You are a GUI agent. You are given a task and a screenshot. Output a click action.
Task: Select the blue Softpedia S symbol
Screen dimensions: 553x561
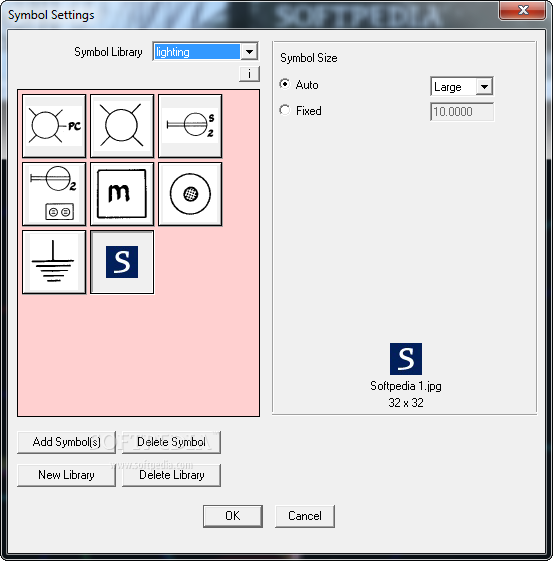(x=122, y=262)
